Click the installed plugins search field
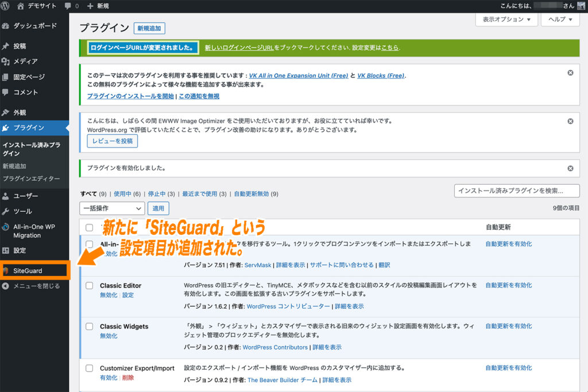 click(516, 190)
